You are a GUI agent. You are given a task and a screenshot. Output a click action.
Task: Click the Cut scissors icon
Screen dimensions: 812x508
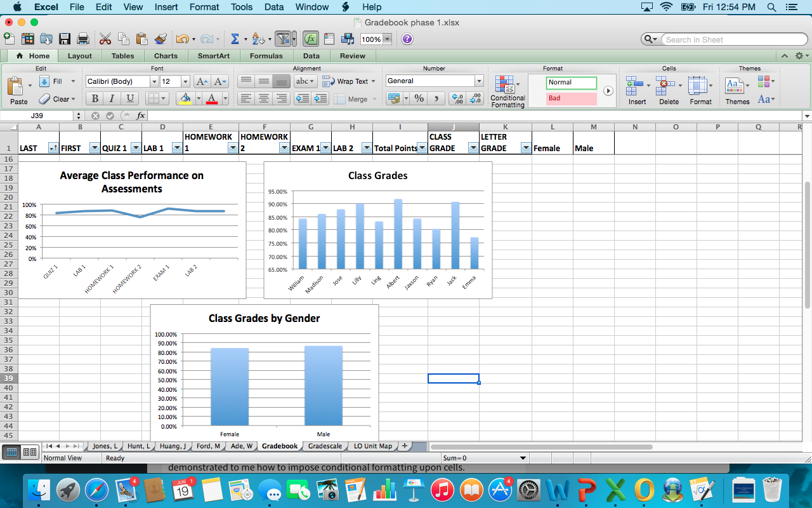click(105, 39)
